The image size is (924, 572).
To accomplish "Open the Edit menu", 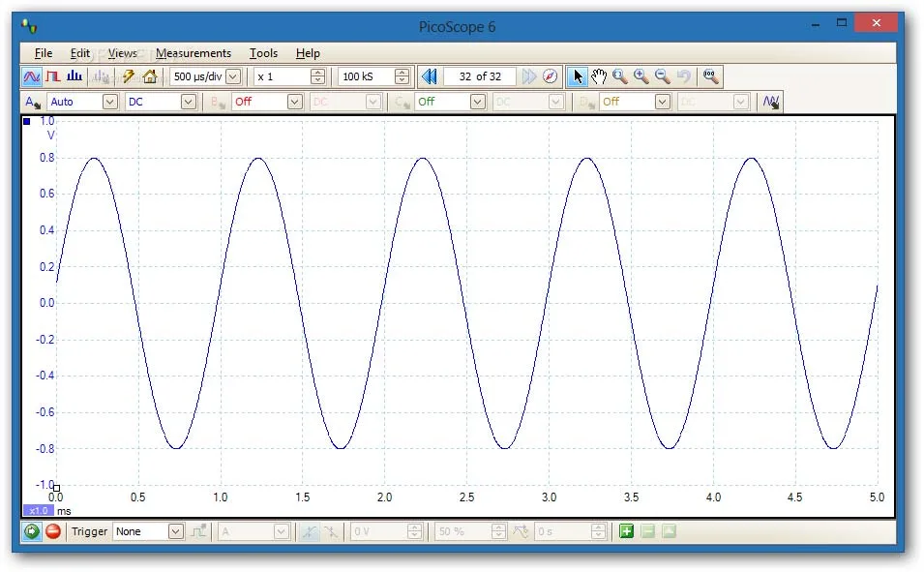I will tap(79, 53).
